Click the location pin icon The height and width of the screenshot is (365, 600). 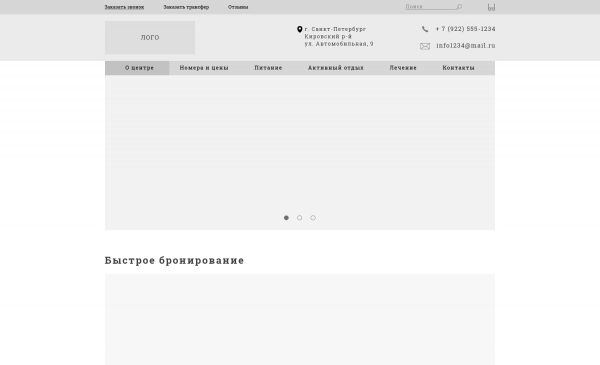(300, 29)
